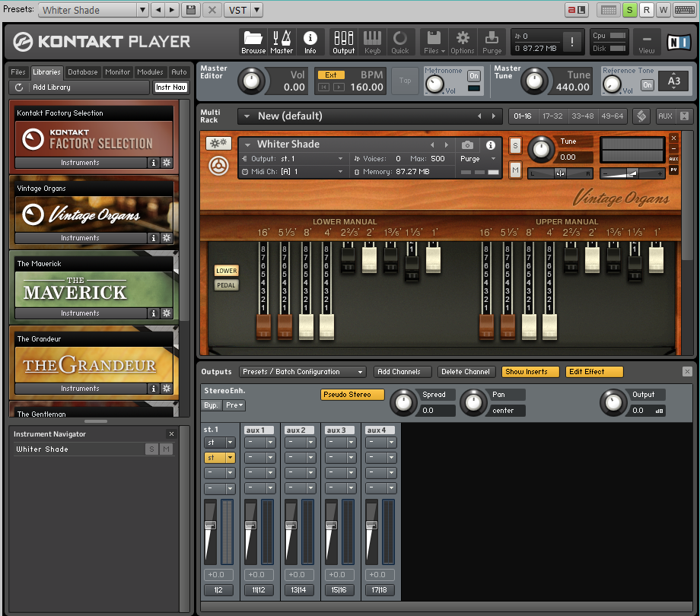Click the View minimize icon
700x616 pixels.
coord(647,42)
